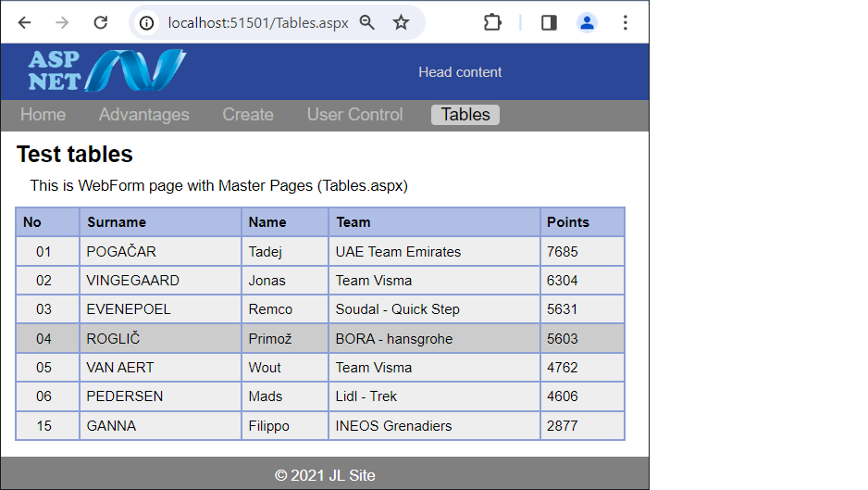Click the BORA - hansgrohe team cell
868x490 pixels.
pos(435,339)
